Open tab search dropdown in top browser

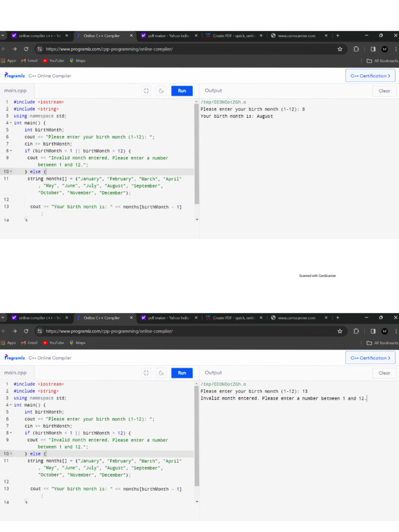[3, 36]
